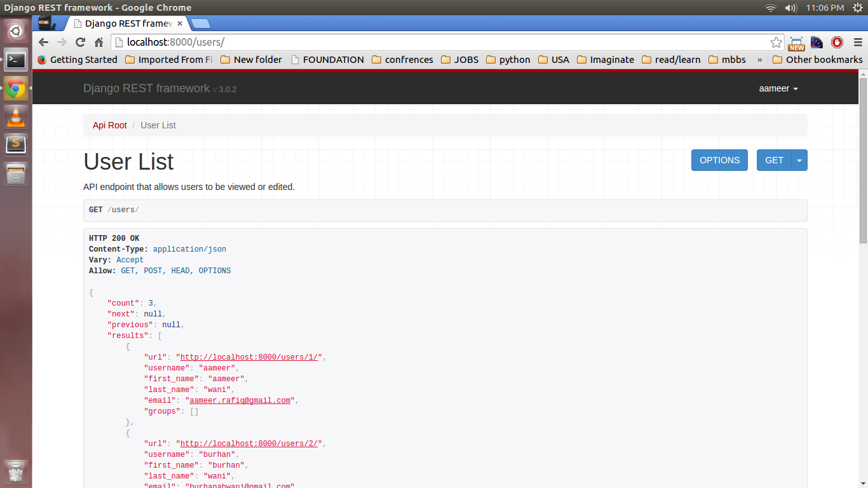Open the read/learn bookmark folder

click(671, 60)
